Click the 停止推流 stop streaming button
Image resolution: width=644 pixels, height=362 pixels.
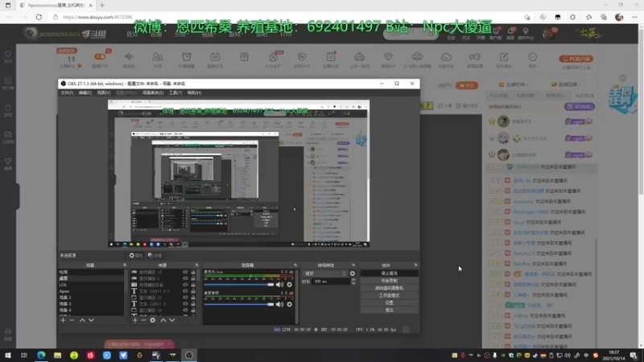pos(389,274)
